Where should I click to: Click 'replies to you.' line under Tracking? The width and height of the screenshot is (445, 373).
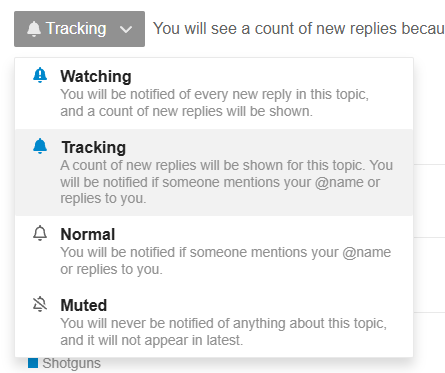pos(103,198)
